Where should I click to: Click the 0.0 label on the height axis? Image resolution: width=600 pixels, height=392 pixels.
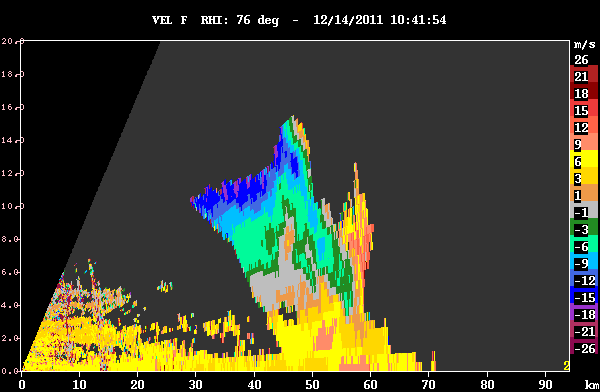[10, 371]
